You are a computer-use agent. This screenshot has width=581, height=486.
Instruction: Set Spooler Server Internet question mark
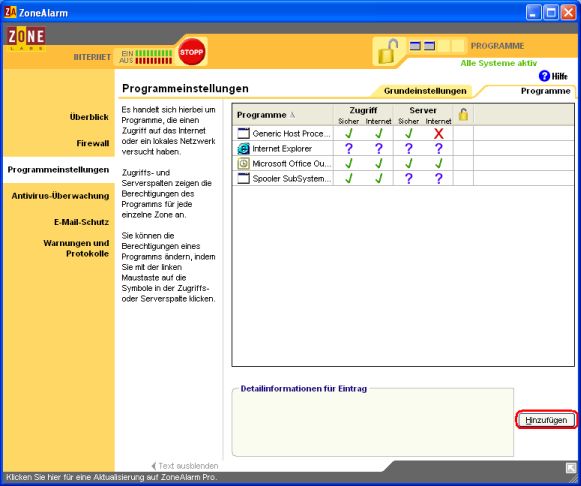pos(439,179)
